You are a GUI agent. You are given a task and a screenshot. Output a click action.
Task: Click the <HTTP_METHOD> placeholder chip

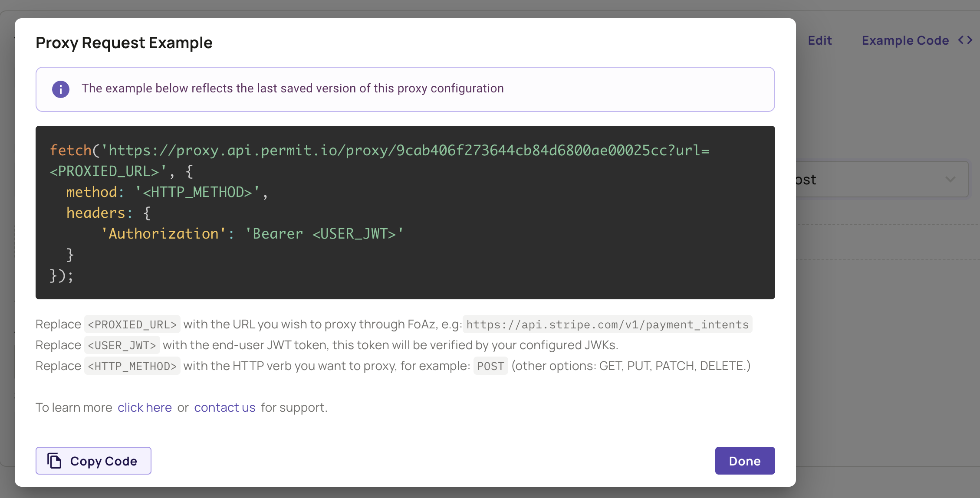[132, 366]
